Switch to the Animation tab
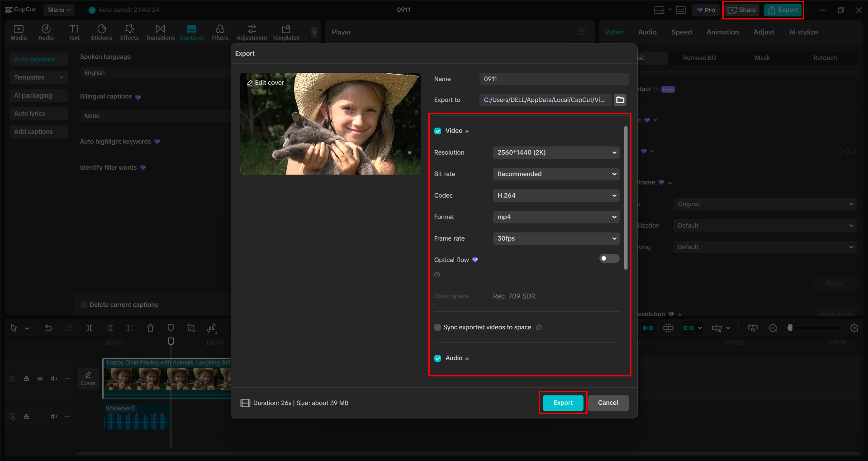Image resolution: width=868 pixels, height=461 pixels. pos(722,32)
